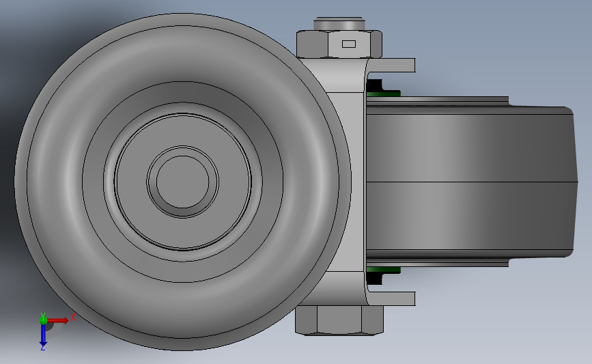The width and height of the screenshot is (592, 364).
Task: Click the blue Z axis arrow of the triad
Action: [43, 335]
